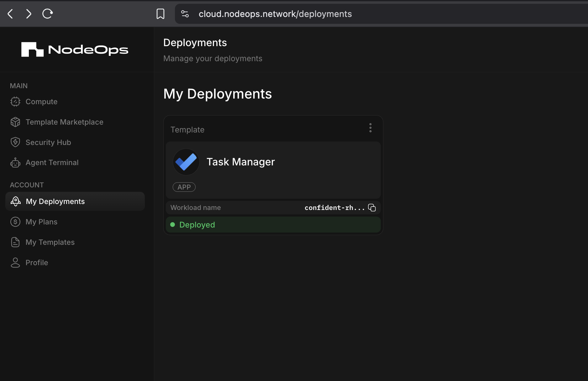Open the Security Hub shield icon
The width and height of the screenshot is (588, 381).
15,142
